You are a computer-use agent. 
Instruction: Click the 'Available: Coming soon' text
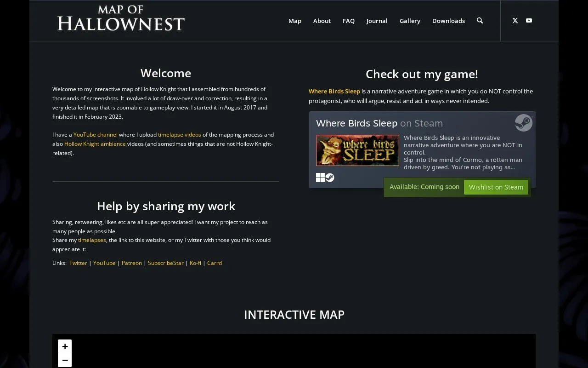click(424, 187)
